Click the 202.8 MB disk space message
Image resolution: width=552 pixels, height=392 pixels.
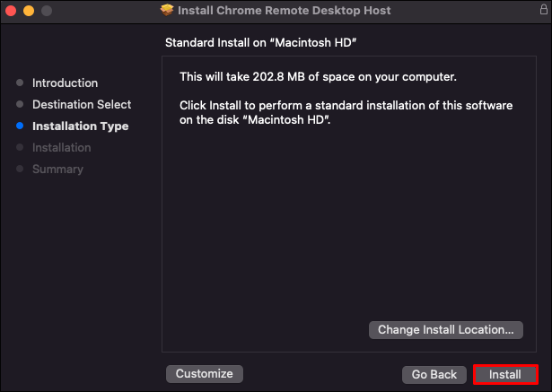point(318,77)
